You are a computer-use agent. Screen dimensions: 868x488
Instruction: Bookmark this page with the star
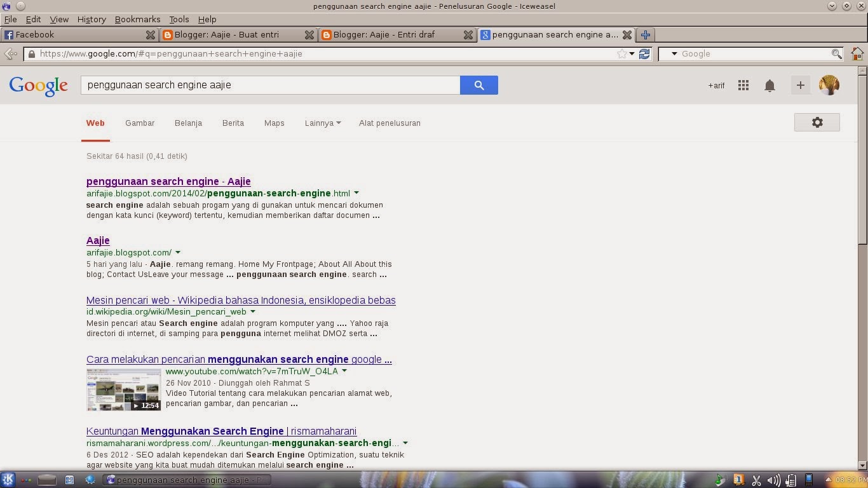[622, 54]
